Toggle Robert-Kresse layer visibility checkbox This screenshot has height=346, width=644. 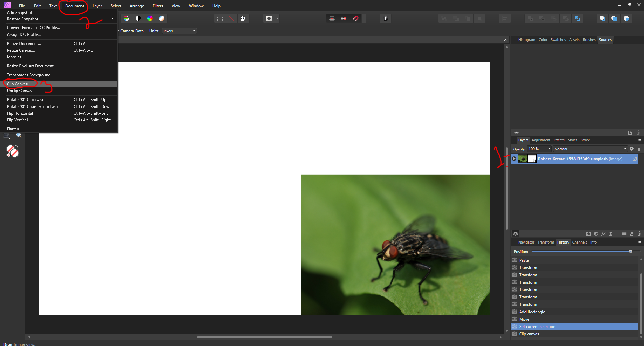click(x=635, y=159)
